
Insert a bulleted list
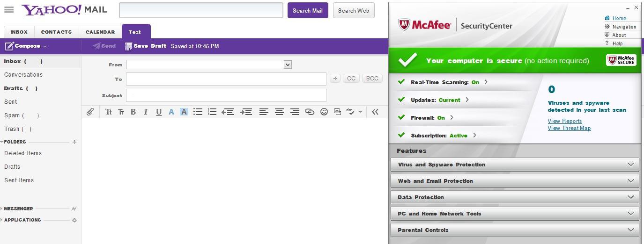pos(198,112)
